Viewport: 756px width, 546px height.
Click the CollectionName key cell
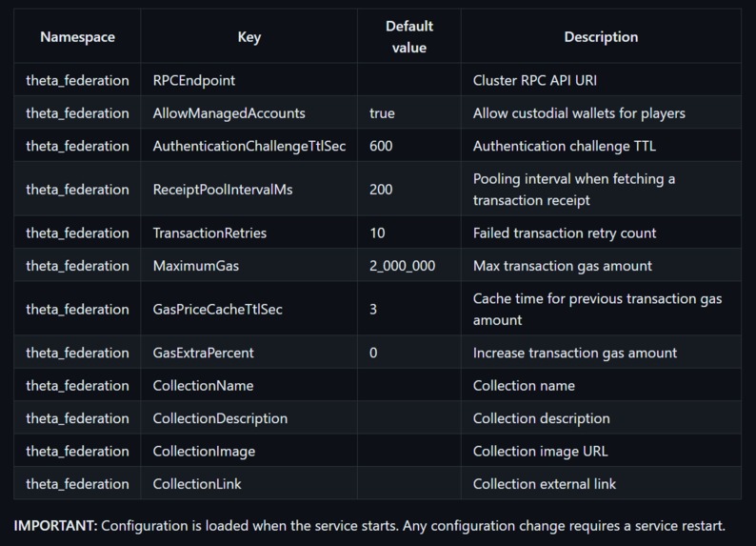click(x=203, y=385)
